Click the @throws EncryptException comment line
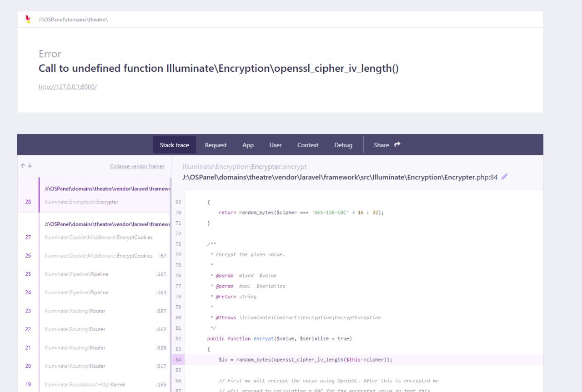Image resolution: width=582 pixels, height=392 pixels. click(296, 318)
